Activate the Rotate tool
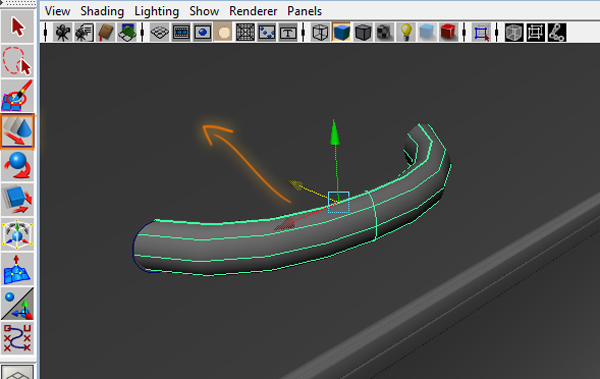The width and height of the screenshot is (600, 379). point(18,165)
